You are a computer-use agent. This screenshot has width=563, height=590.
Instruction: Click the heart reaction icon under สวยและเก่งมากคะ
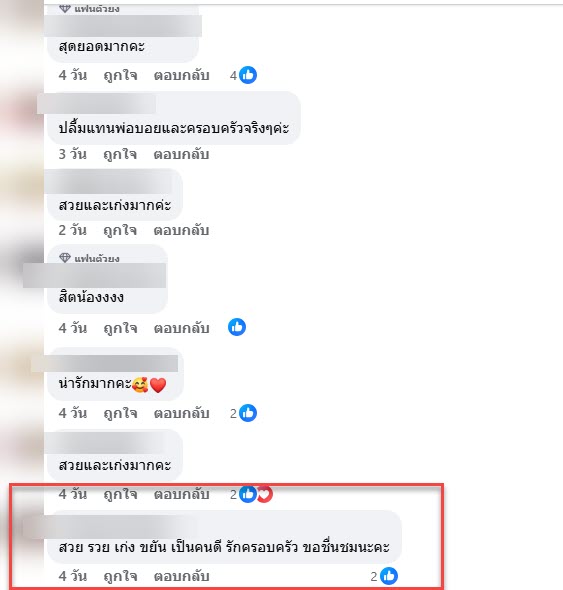pos(266,494)
